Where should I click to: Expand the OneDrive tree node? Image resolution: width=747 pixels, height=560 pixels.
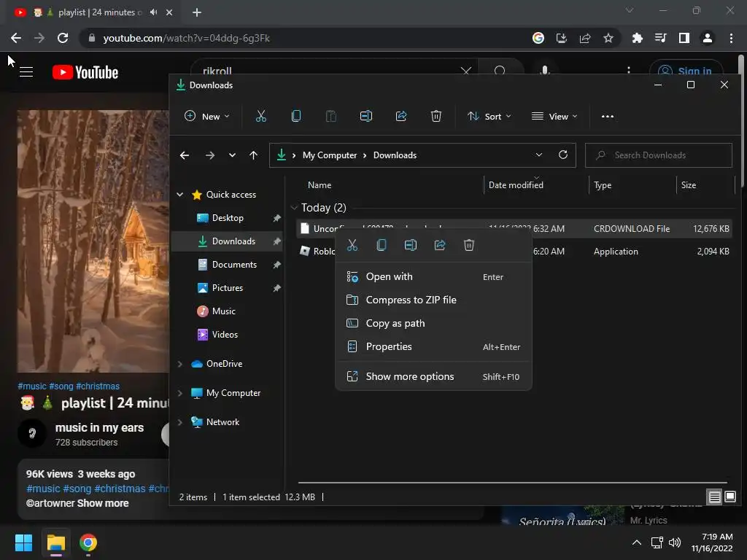[180, 364]
